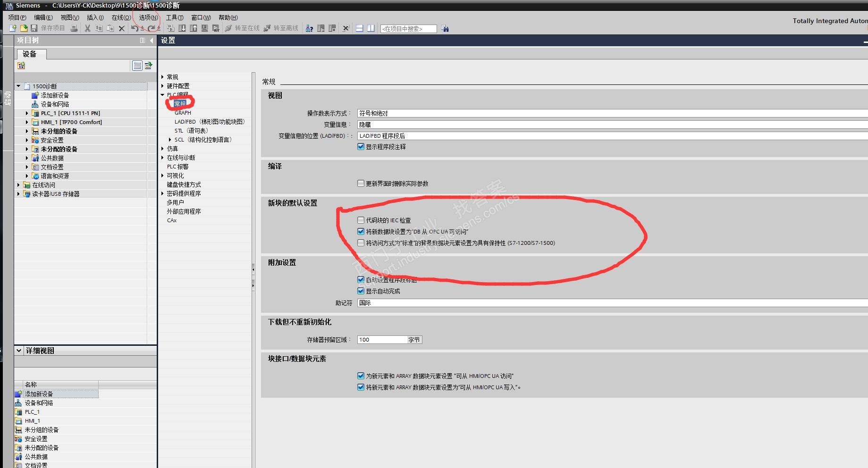
Task: Select 设备和网络 in the project tree
Action: 55,104
